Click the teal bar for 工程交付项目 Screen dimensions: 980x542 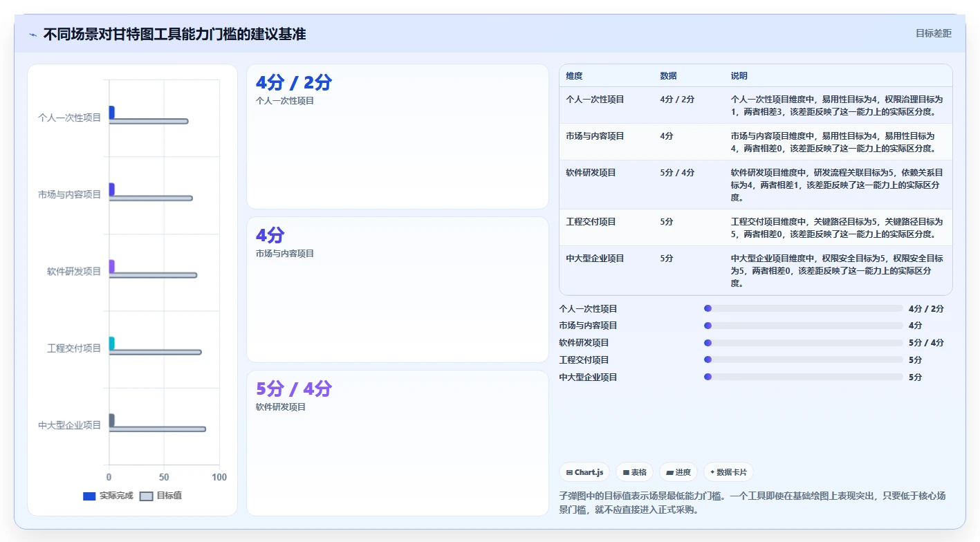point(111,343)
